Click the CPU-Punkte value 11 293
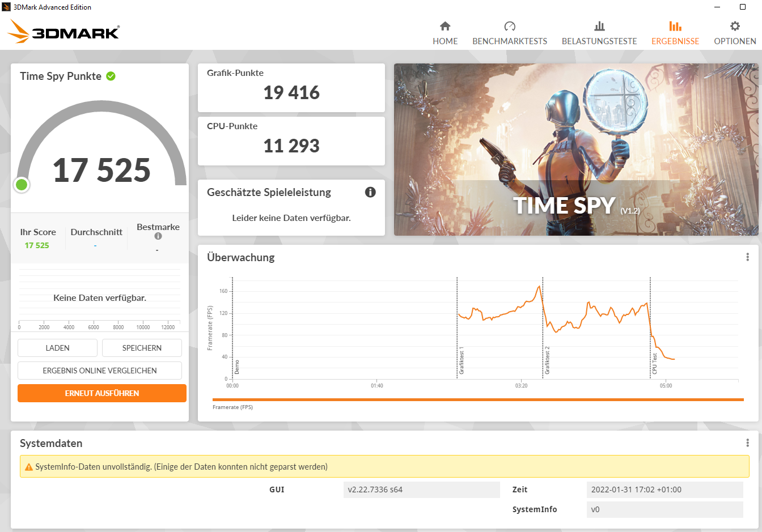Viewport: 762px width, 532px height. pyautogui.click(x=291, y=146)
